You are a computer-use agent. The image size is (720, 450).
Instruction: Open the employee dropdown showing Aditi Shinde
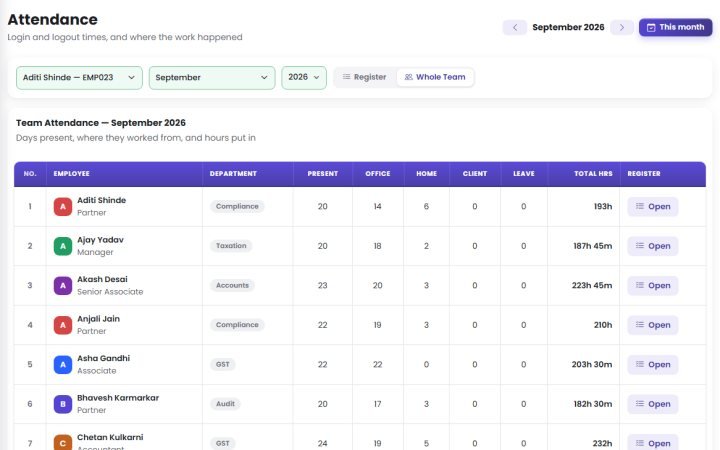pyautogui.click(x=79, y=78)
